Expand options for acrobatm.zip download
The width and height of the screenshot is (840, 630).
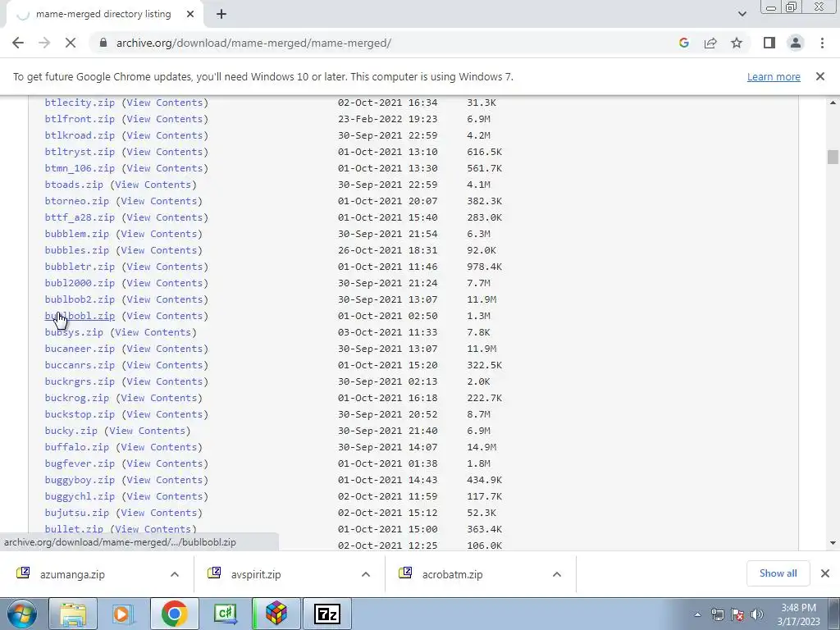point(557,574)
